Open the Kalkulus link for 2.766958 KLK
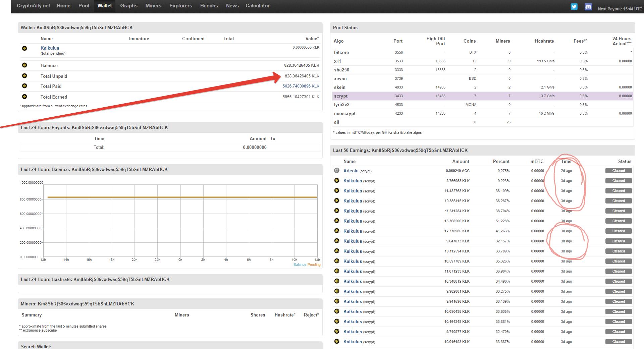Viewport: 644px width, 349px height. [x=353, y=181]
